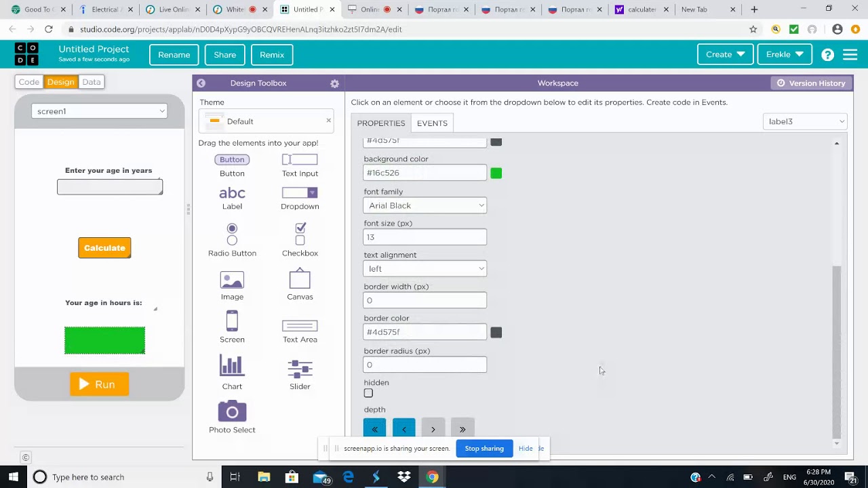The width and height of the screenshot is (868, 488).
Task: Open the border color swatch
Action: coord(496,333)
